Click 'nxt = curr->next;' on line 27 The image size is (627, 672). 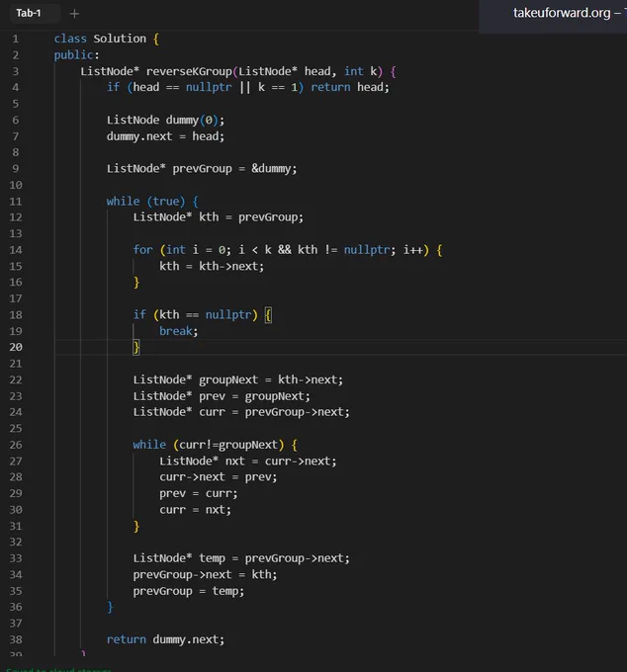(x=281, y=462)
